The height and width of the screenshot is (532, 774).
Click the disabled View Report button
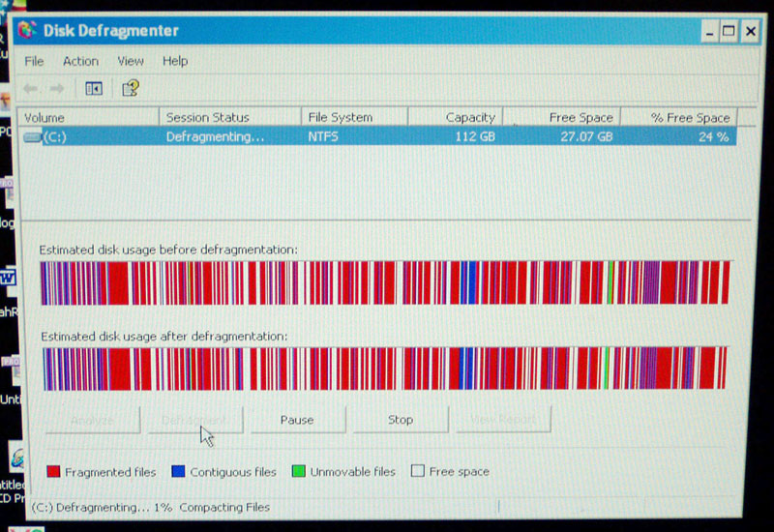503,419
